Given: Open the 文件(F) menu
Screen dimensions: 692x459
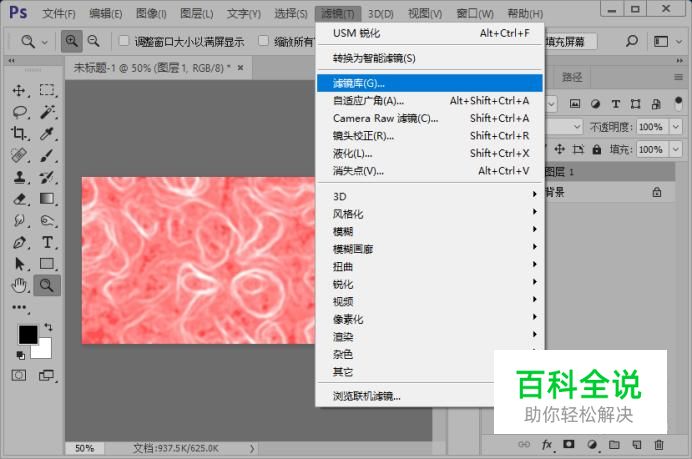Looking at the screenshot, I should point(59,13).
